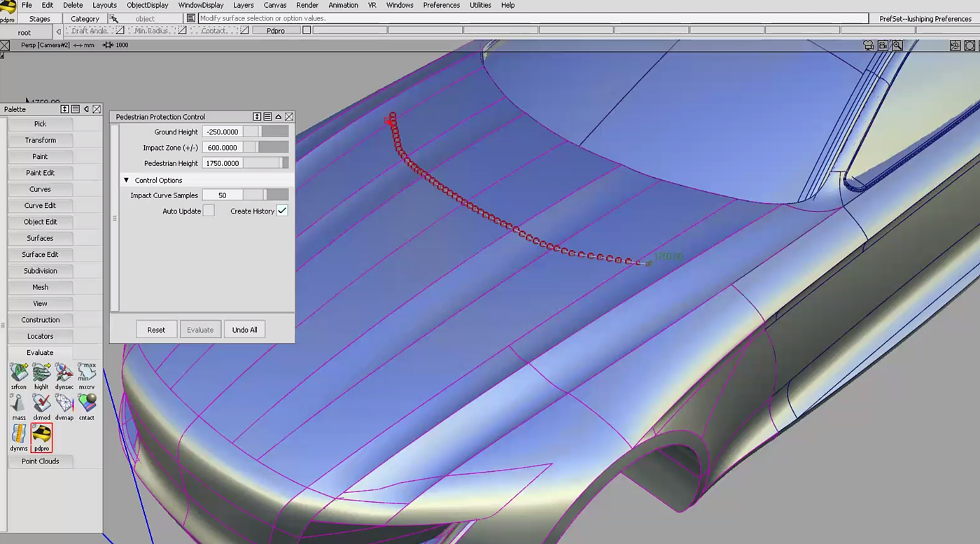The width and height of the screenshot is (980, 544).
Task: Pick the mxcrv min/max curvature tool
Action: 87,373
